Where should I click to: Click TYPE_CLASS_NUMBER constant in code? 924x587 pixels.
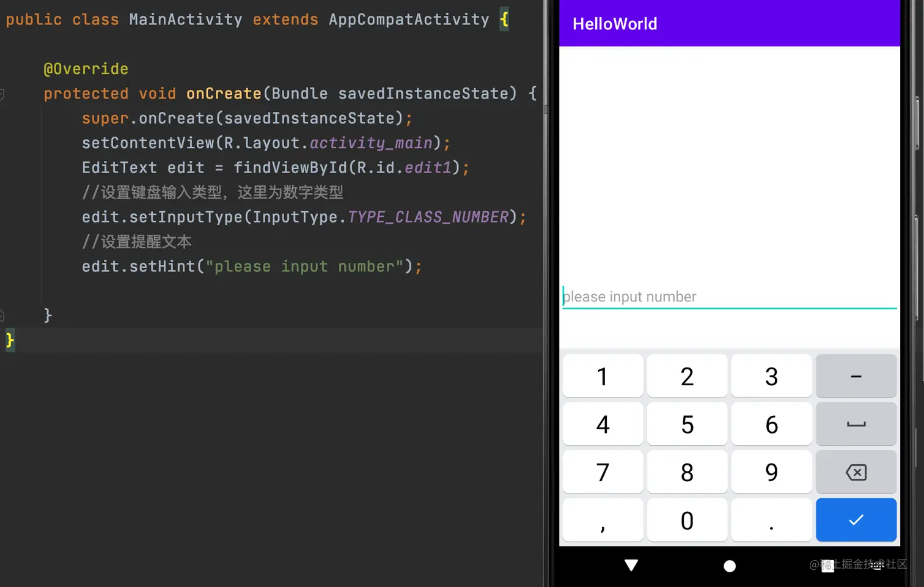click(x=428, y=217)
